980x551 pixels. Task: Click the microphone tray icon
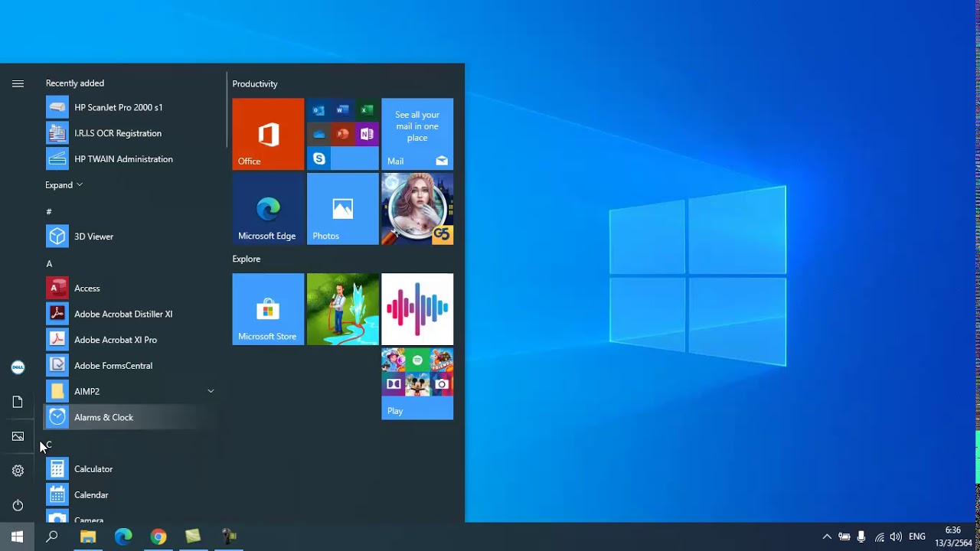[x=861, y=537]
